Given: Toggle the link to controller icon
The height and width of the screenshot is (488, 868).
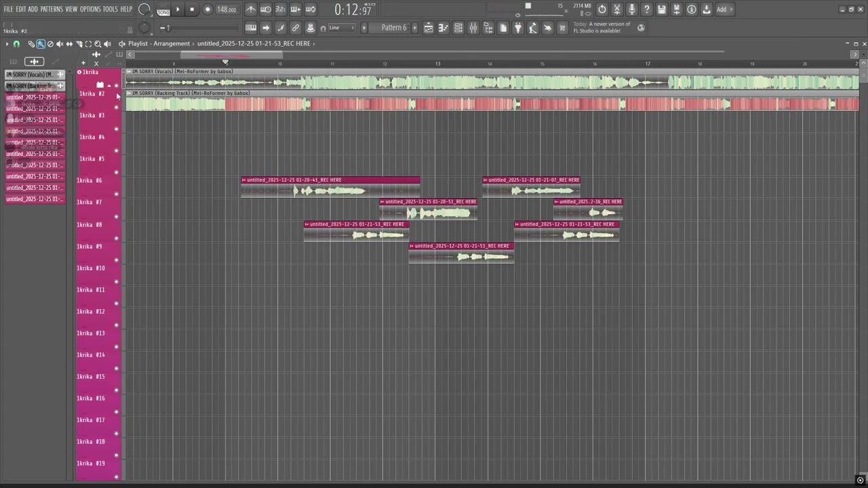Looking at the screenshot, I should (x=296, y=28).
